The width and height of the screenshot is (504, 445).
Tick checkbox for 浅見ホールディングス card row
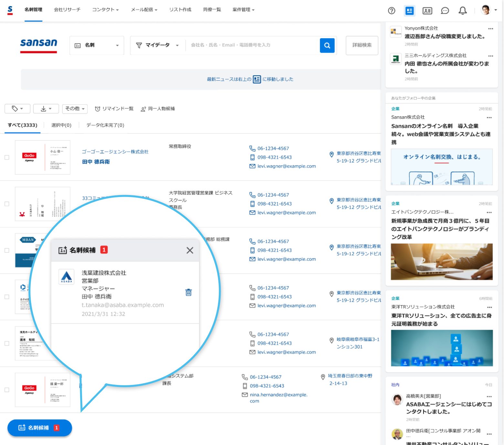coord(7,344)
